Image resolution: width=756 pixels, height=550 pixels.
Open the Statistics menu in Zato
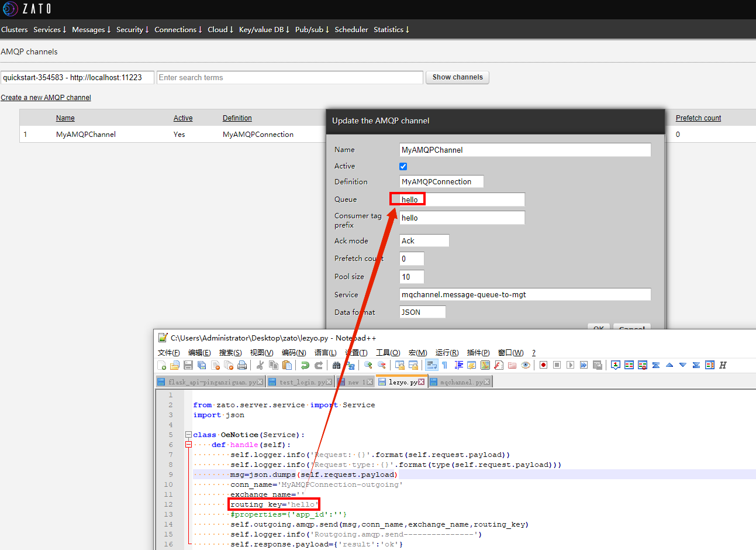391,29
